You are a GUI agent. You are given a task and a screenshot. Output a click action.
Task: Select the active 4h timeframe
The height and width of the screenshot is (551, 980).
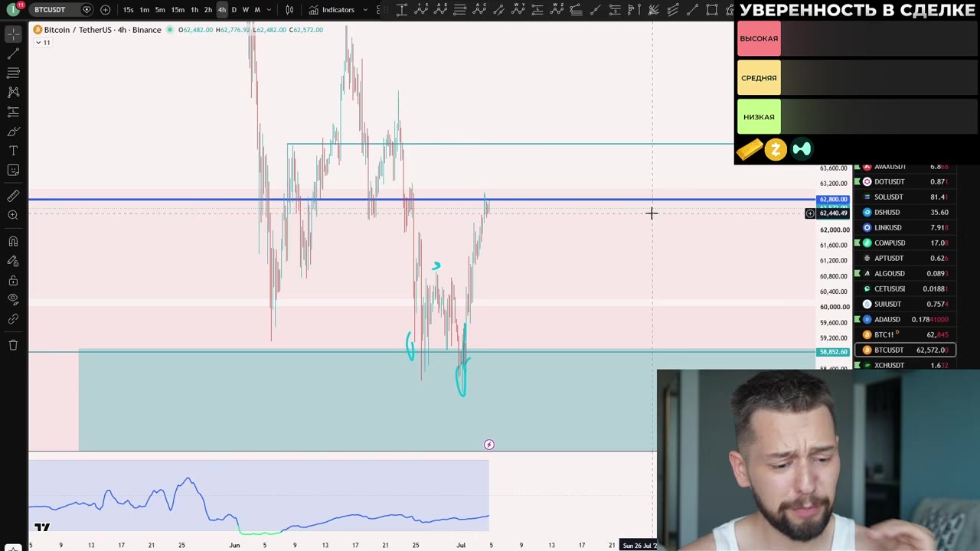(221, 9)
